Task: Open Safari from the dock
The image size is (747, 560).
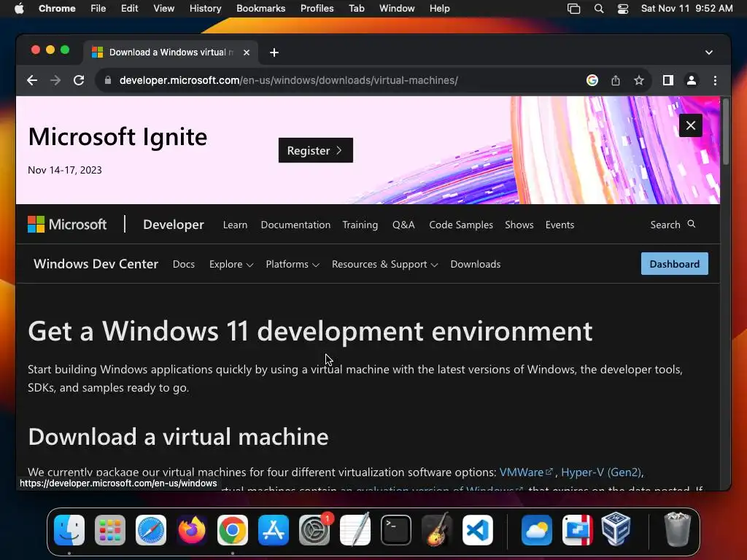Action: 151,530
